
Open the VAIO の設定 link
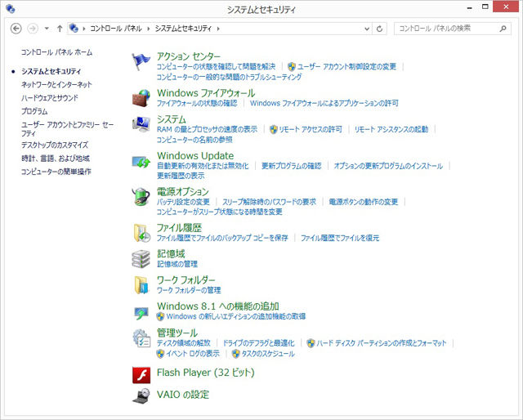[x=183, y=395]
